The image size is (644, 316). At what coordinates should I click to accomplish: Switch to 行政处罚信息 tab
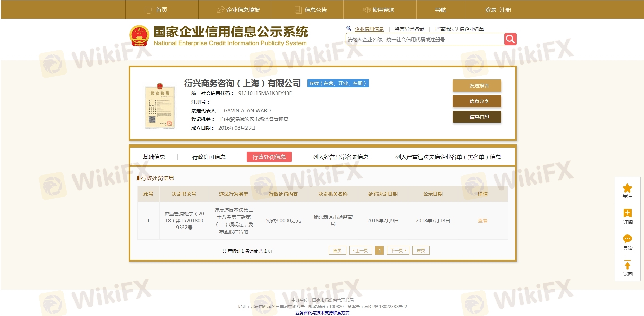coord(269,157)
